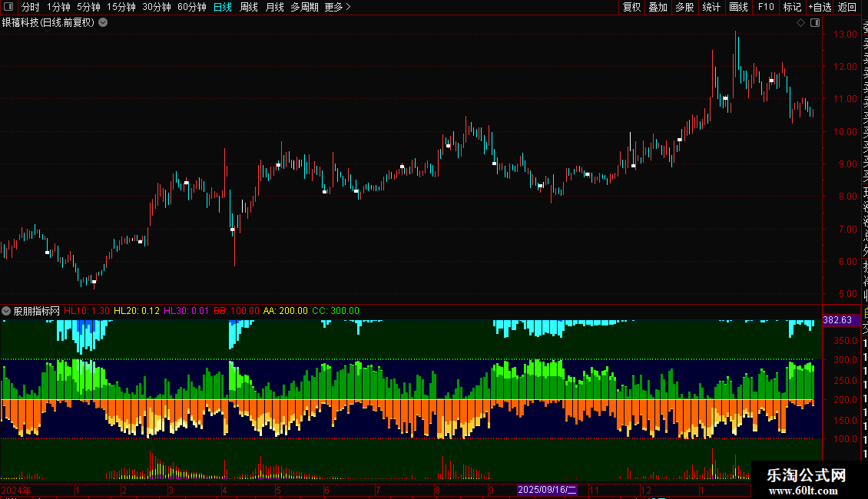Viewport: 868px width, 499px height.
Task: Click the 2025/09/16 date marker
Action: [547, 489]
